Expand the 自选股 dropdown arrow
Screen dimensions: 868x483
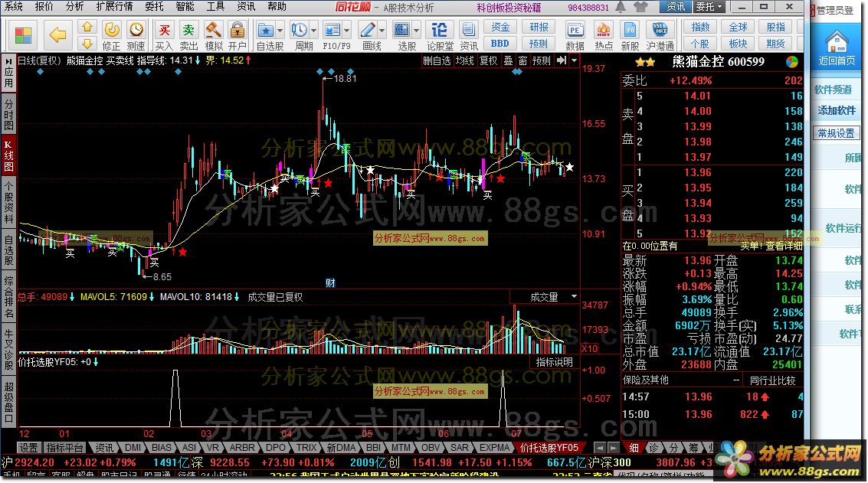pyautogui.click(x=280, y=31)
